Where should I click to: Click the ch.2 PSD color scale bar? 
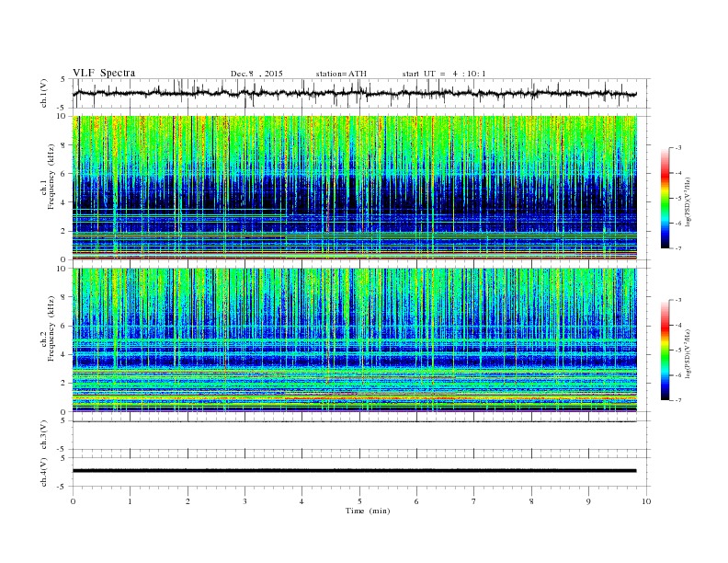tap(665, 350)
